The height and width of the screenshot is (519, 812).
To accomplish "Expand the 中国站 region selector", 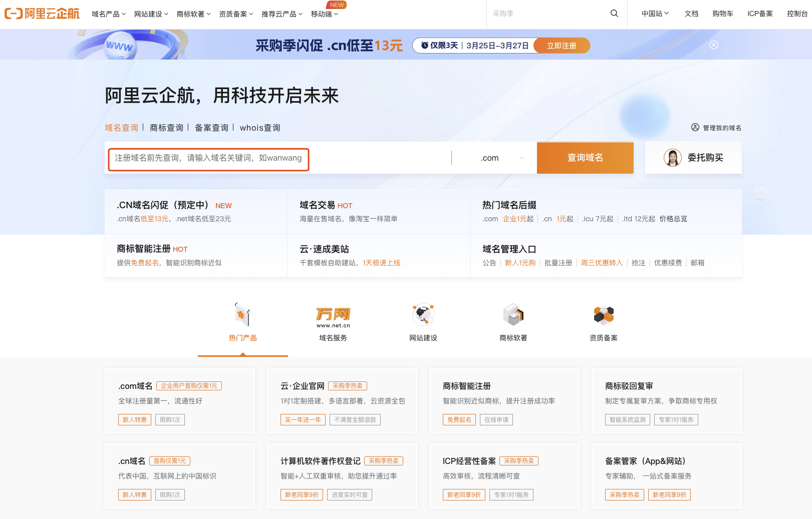I will pyautogui.click(x=655, y=14).
